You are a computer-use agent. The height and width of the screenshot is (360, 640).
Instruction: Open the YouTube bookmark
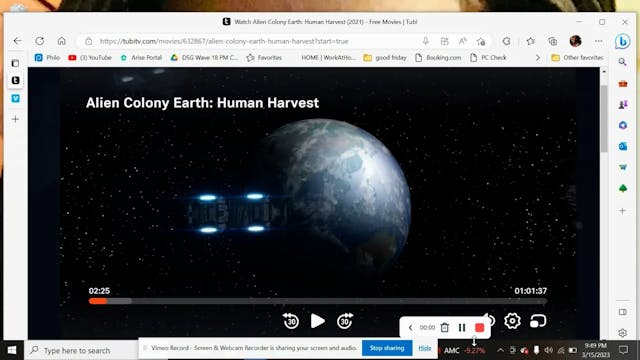click(90, 58)
